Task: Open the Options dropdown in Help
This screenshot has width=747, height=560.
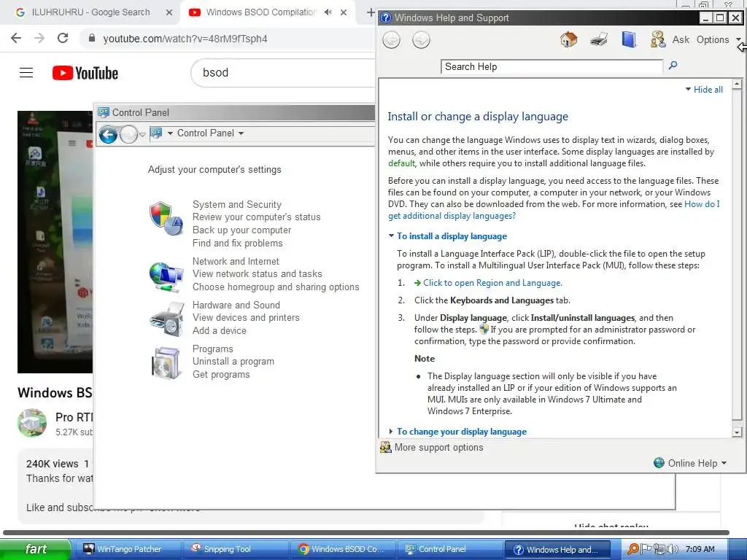Action: pos(719,39)
